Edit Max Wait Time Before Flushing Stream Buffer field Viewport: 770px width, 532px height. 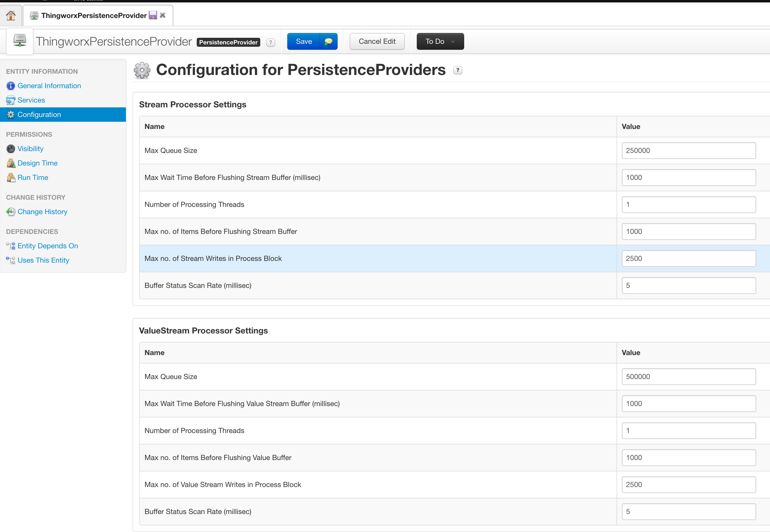(689, 177)
